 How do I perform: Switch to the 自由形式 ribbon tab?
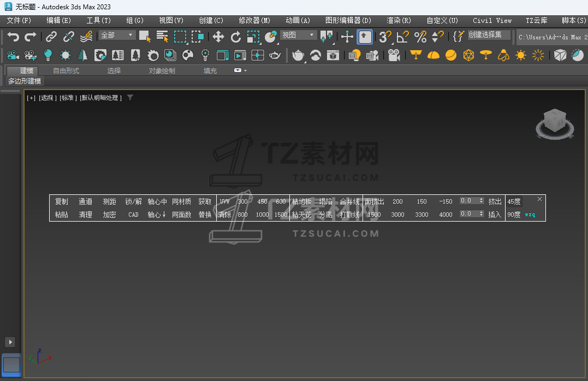[66, 70]
